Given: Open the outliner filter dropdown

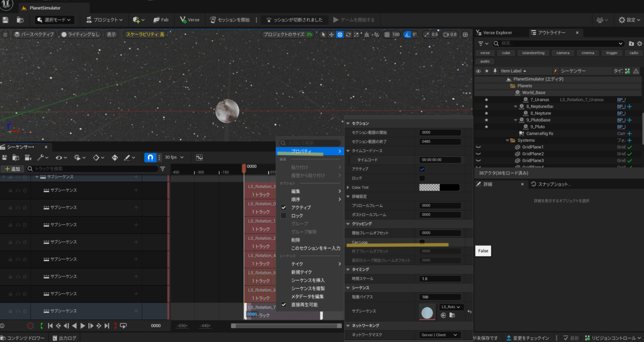Looking at the screenshot, I should click(x=483, y=43).
